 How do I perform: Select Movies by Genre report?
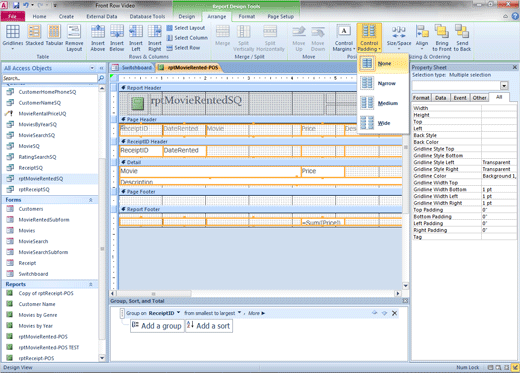coord(38,315)
